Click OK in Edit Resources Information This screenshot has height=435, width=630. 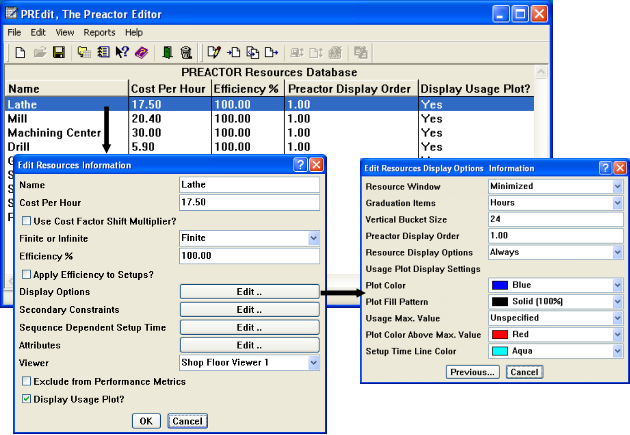146,421
